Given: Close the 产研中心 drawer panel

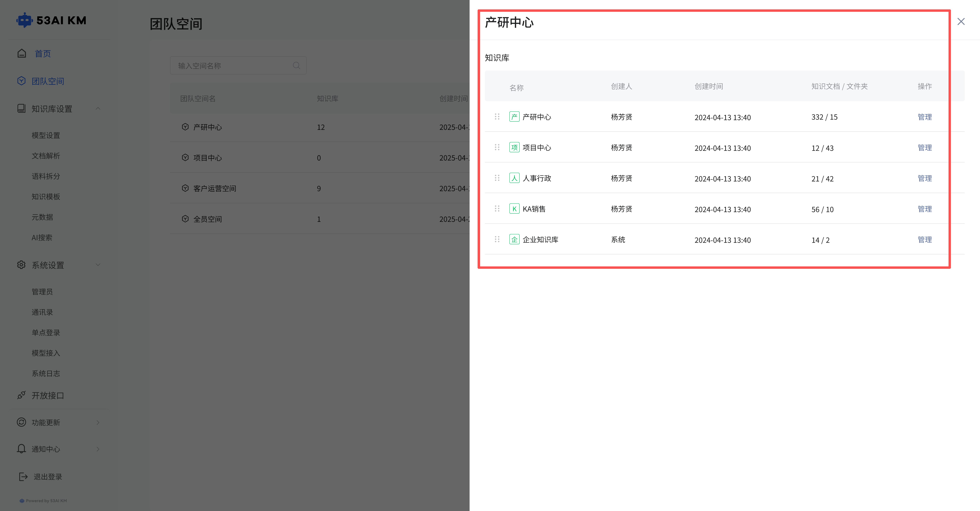Looking at the screenshot, I should (961, 22).
